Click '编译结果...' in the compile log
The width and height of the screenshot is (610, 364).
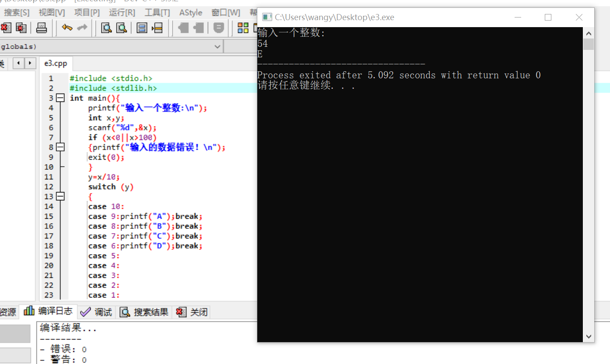(68, 328)
